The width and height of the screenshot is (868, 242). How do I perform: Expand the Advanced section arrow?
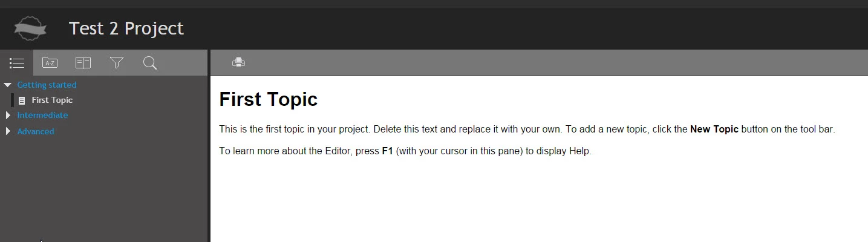(x=8, y=131)
